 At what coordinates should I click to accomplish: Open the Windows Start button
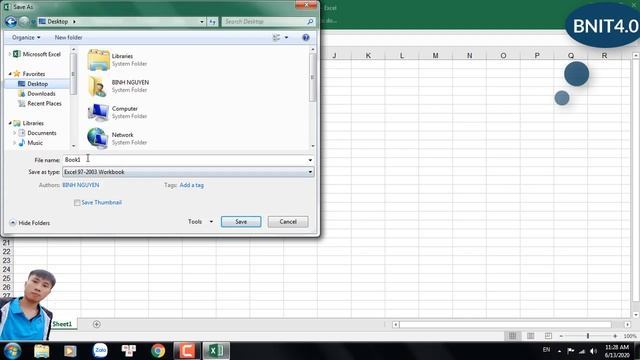coord(13,351)
